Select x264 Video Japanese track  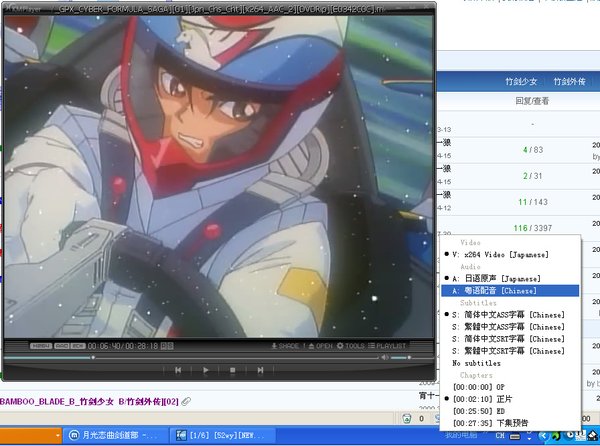510,254
